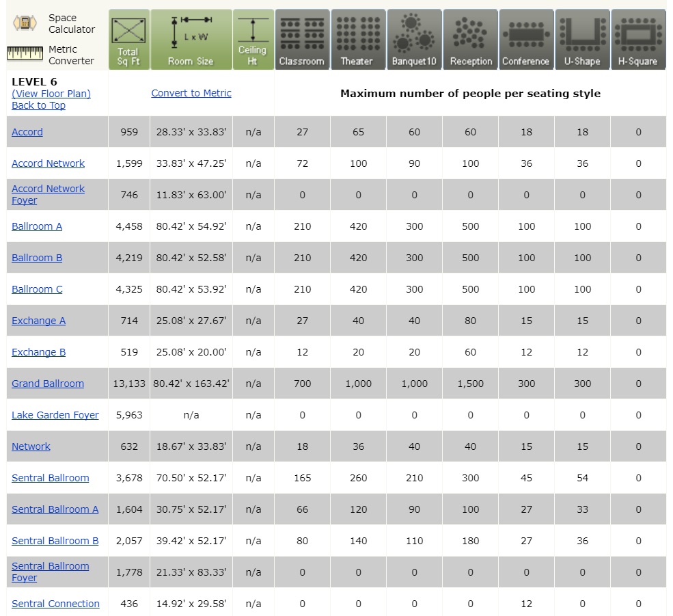
Task: Select the H-Square seating style icon
Action: point(638,40)
